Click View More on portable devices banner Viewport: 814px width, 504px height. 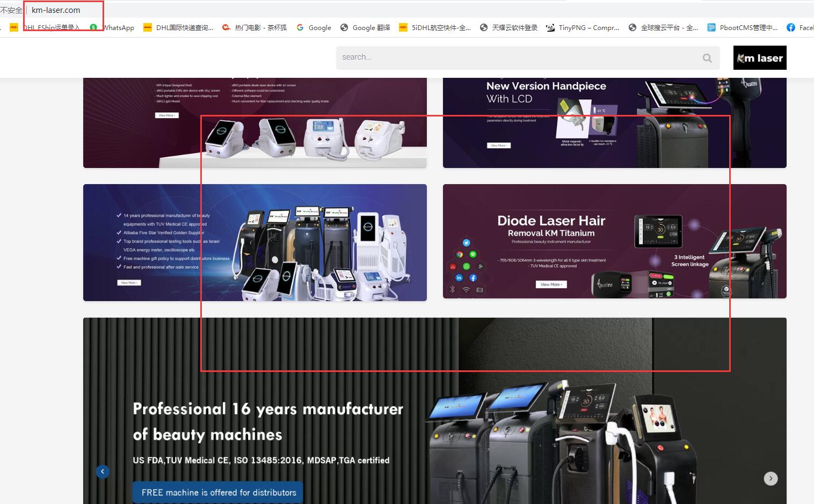pos(166,115)
